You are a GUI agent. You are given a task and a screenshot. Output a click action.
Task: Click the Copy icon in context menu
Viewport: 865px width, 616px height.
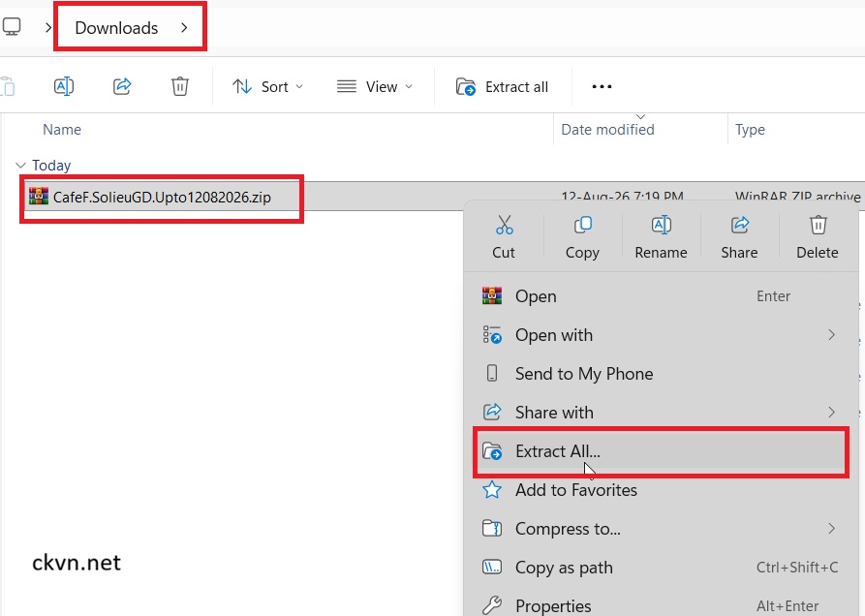(x=582, y=225)
